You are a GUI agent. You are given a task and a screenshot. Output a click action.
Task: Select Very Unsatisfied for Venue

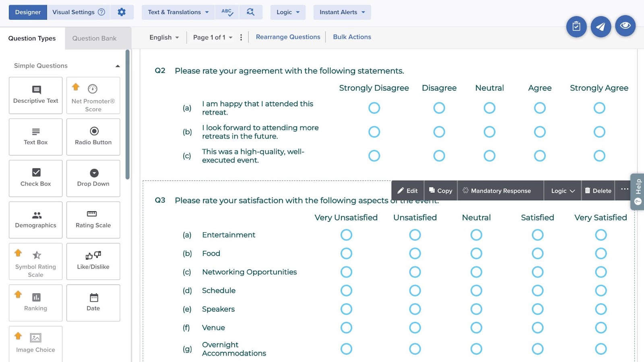click(x=346, y=327)
